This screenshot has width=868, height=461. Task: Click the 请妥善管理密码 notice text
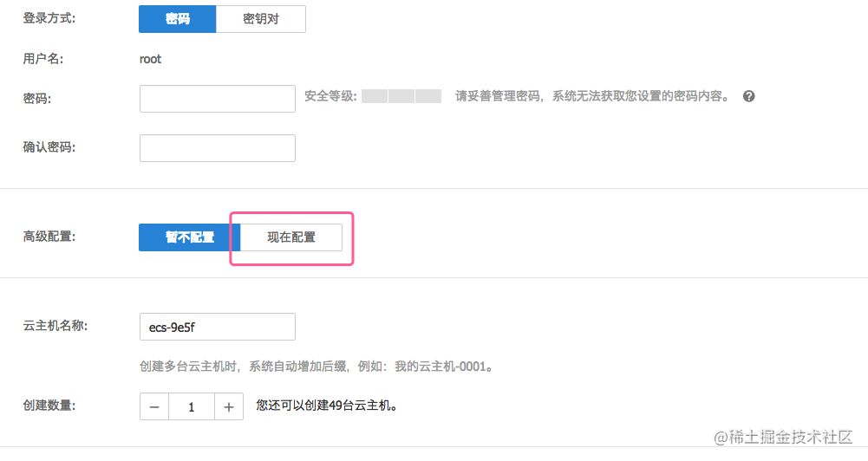pyautogui.click(x=592, y=96)
